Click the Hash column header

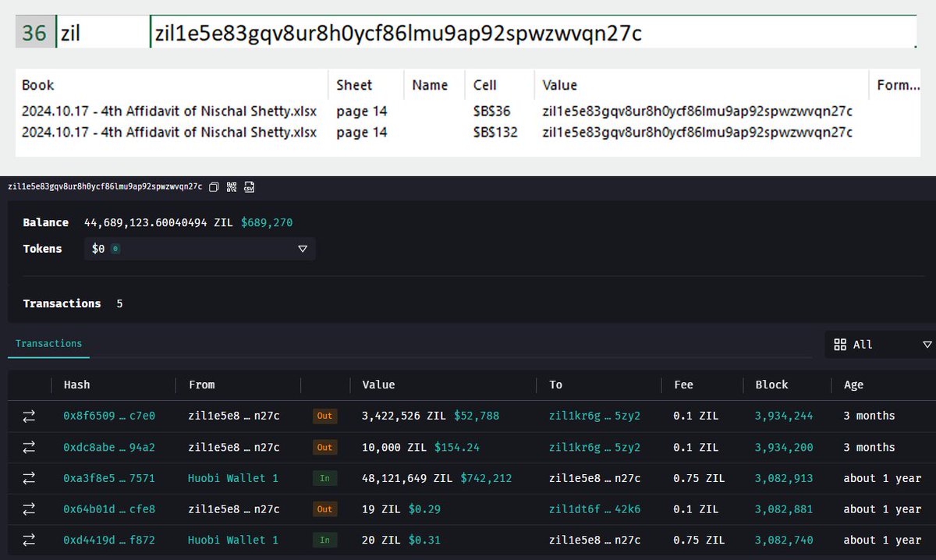point(76,385)
